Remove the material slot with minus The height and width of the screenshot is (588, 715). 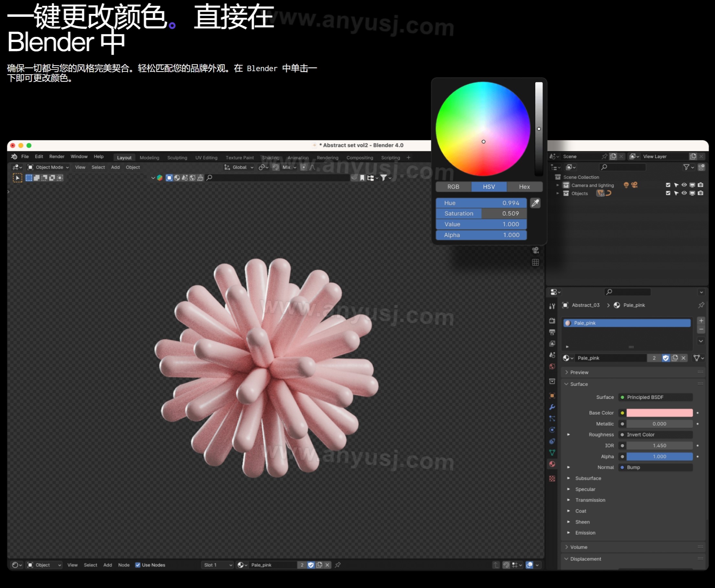pos(701,329)
